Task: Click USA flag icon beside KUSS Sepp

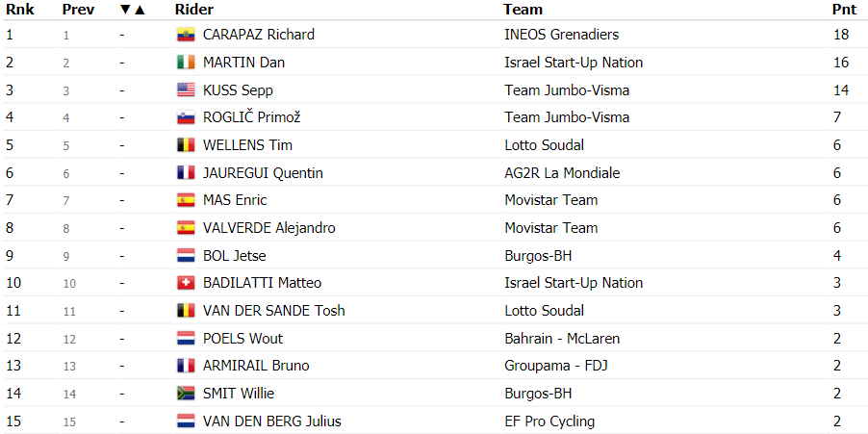Action: point(186,89)
